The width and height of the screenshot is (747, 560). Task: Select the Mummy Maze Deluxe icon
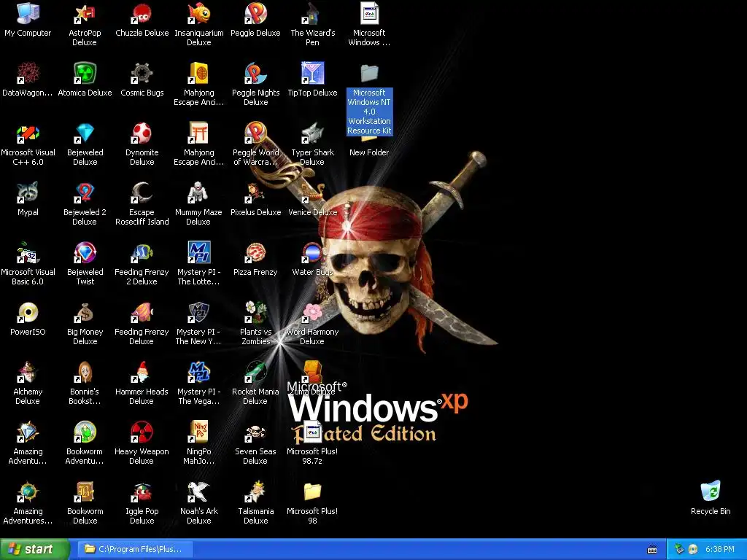tap(198, 192)
